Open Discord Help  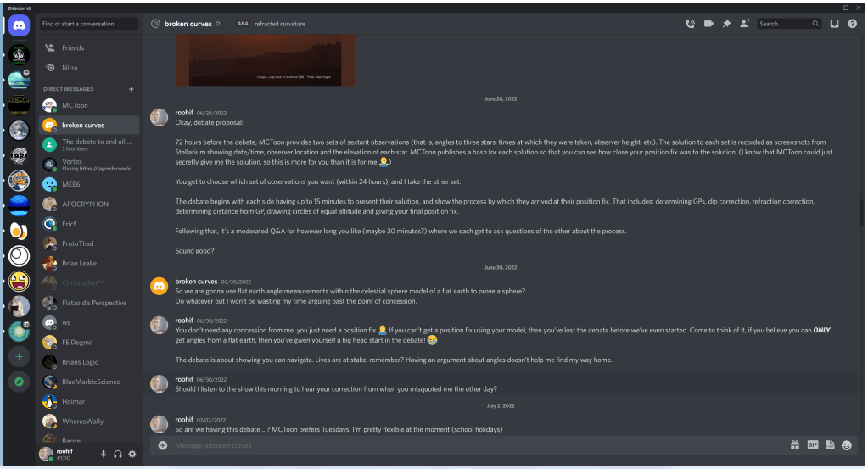852,24
